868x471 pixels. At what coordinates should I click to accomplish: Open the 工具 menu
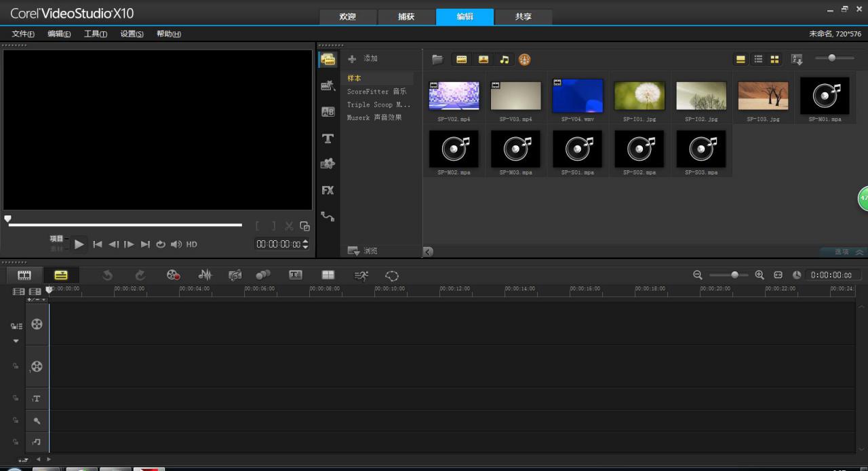click(96, 34)
